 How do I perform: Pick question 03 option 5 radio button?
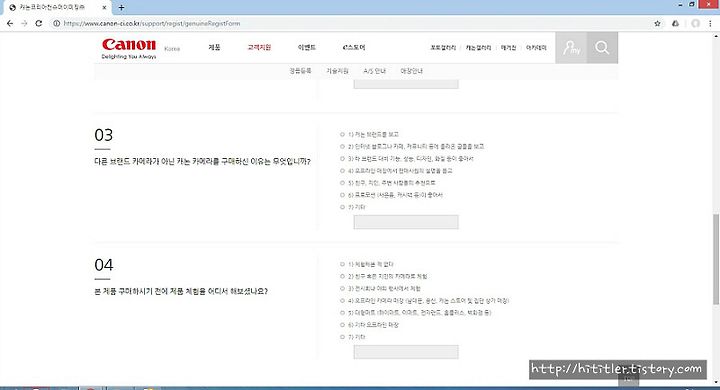coord(342,183)
